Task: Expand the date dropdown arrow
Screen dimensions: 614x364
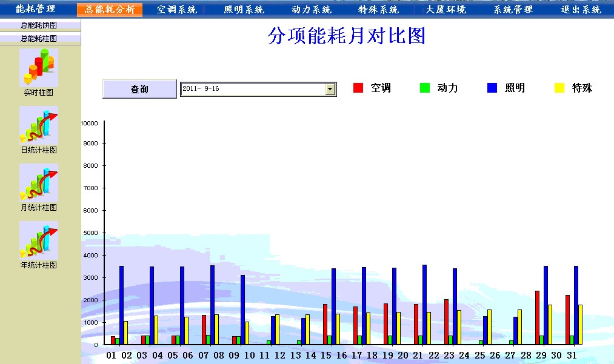Action: click(330, 89)
